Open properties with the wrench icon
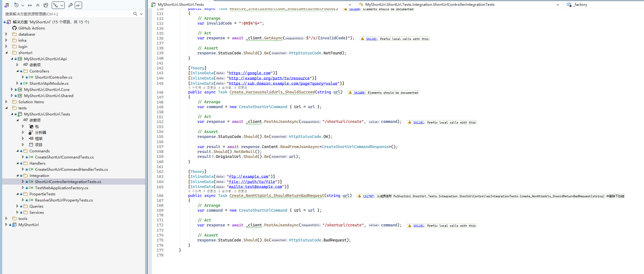Viewport: 644px width, 274px height. (x=70, y=5)
